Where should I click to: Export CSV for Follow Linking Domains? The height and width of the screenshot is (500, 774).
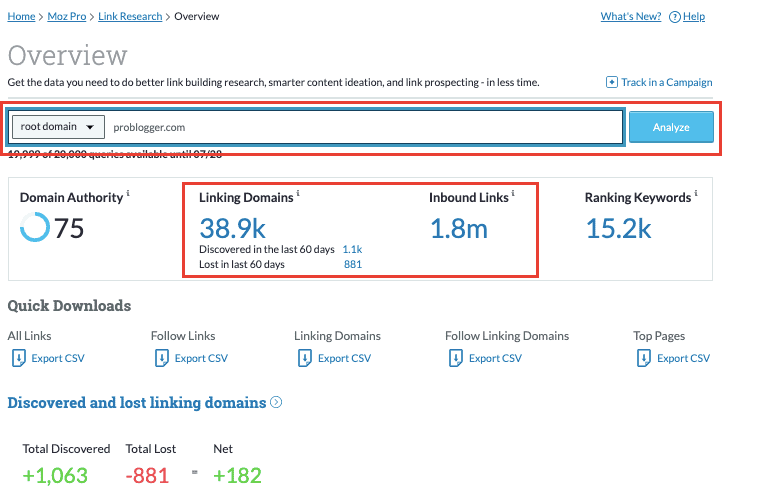pyautogui.click(x=495, y=358)
